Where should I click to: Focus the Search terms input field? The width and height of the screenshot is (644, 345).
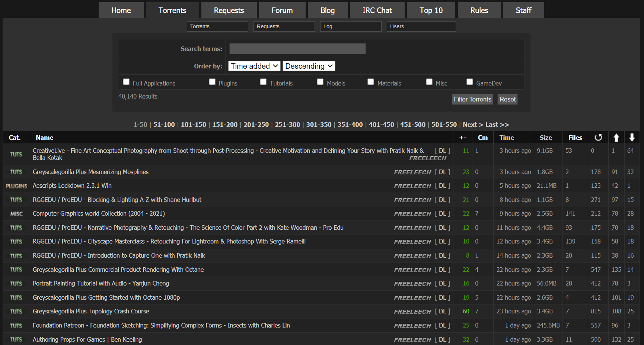297,49
